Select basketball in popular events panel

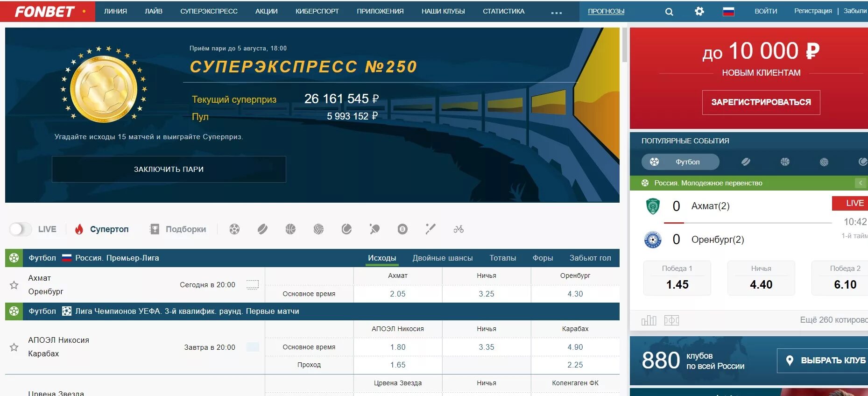[785, 162]
